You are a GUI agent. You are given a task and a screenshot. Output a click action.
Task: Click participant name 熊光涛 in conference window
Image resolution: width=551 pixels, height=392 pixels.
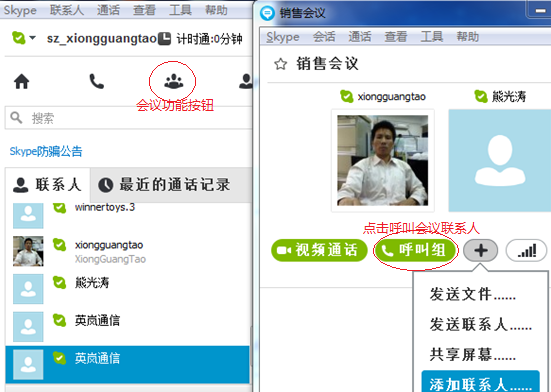[509, 96]
